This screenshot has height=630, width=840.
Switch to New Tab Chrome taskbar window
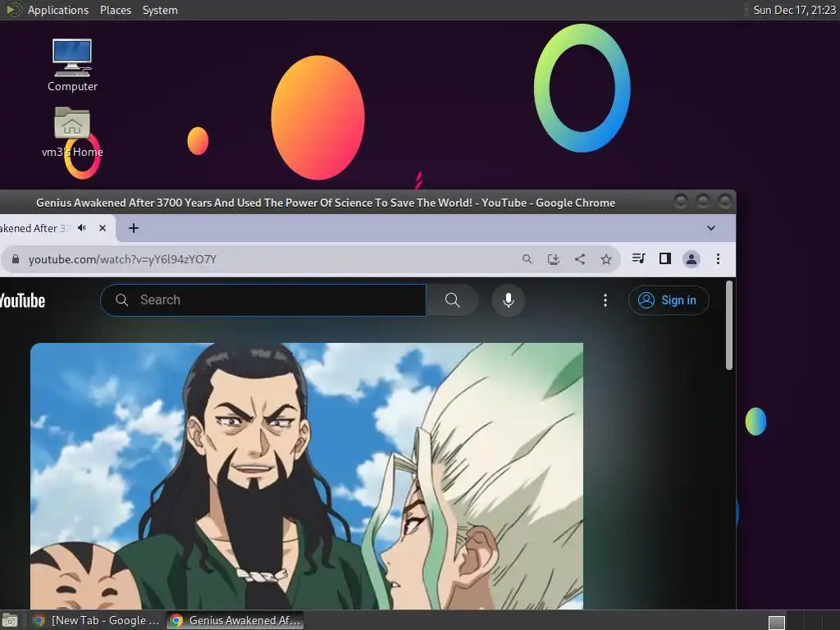[x=97, y=620]
